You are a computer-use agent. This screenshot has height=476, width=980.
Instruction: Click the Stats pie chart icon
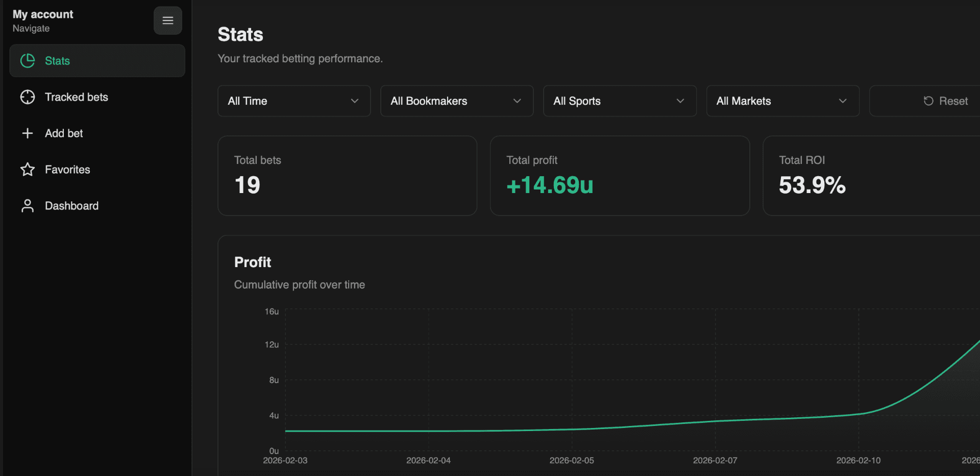click(28, 60)
